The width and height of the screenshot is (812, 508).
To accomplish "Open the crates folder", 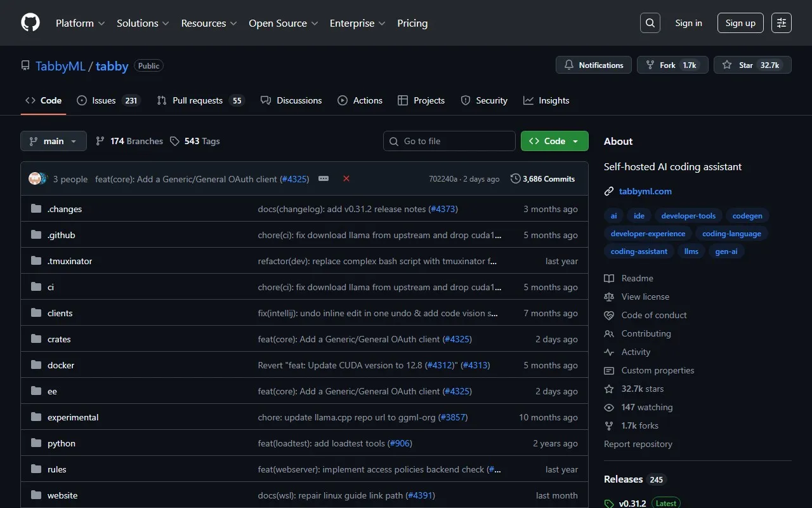I will tap(59, 339).
